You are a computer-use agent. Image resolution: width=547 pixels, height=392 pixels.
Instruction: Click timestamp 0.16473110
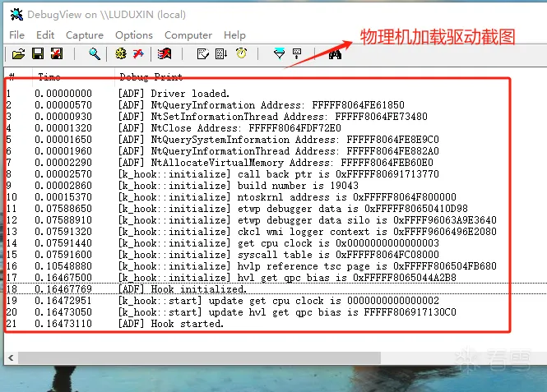[x=63, y=323]
